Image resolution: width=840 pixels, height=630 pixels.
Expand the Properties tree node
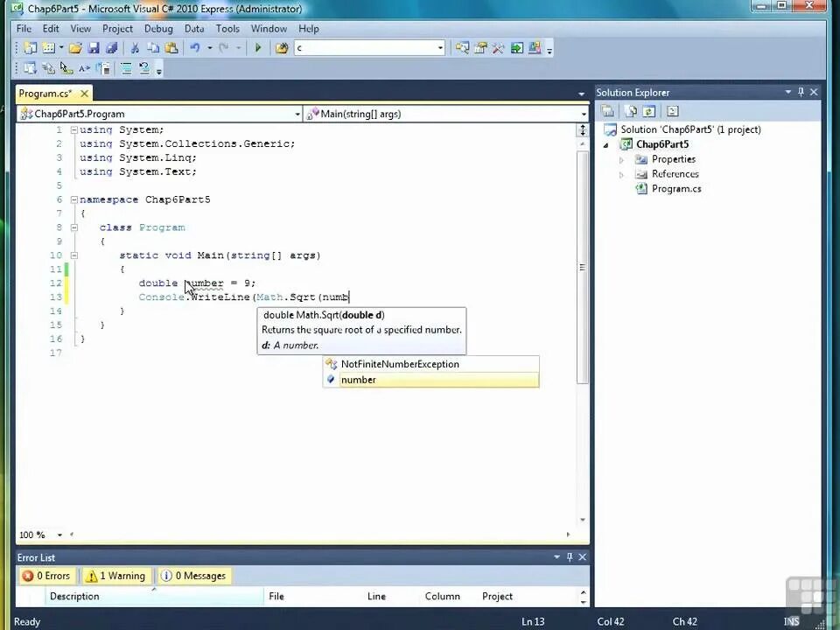pos(621,159)
